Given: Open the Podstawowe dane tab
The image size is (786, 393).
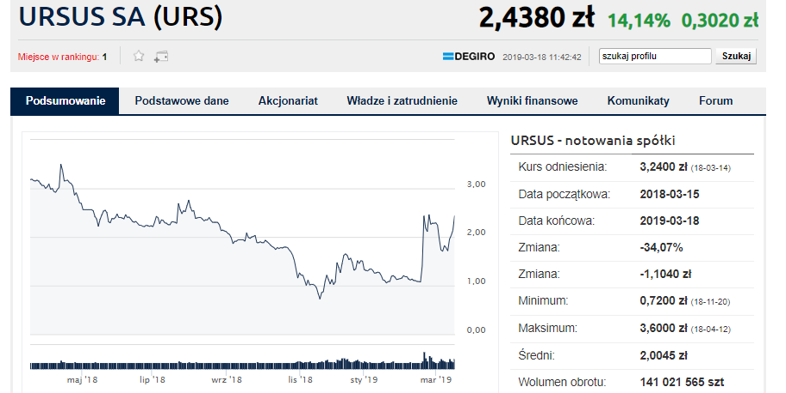Looking at the screenshot, I should coord(181,101).
